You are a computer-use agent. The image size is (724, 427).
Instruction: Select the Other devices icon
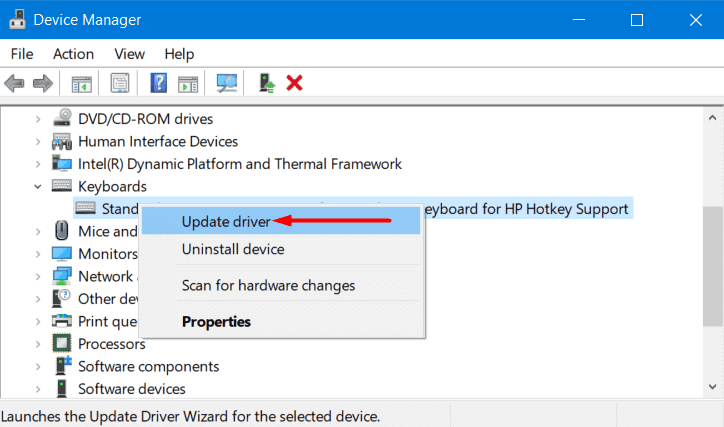(61, 299)
